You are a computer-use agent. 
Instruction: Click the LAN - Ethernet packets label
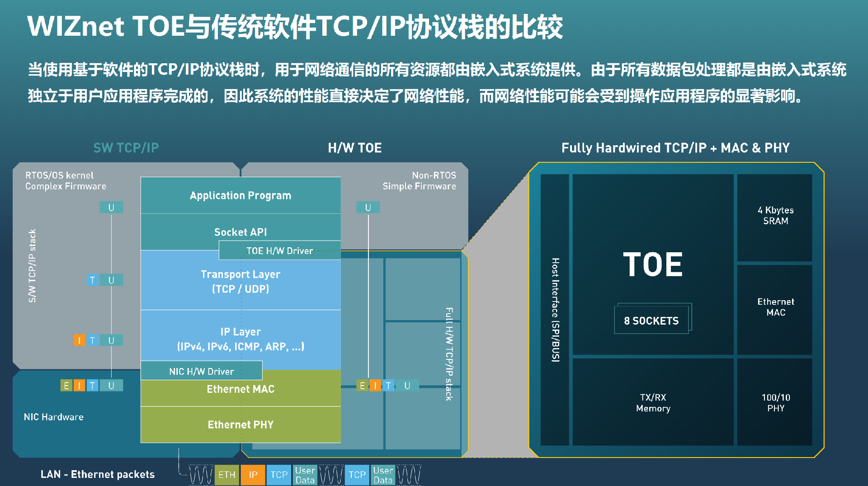97,474
